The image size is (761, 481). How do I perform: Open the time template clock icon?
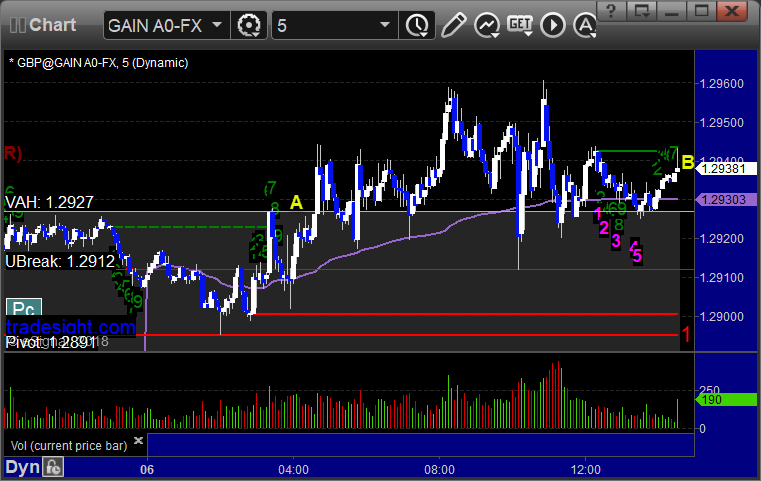[417, 25]
